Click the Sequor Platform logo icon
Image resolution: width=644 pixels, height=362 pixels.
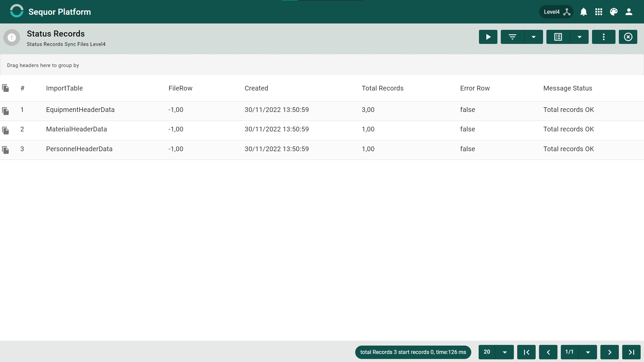pyautogui.click(x=16, y=11)
